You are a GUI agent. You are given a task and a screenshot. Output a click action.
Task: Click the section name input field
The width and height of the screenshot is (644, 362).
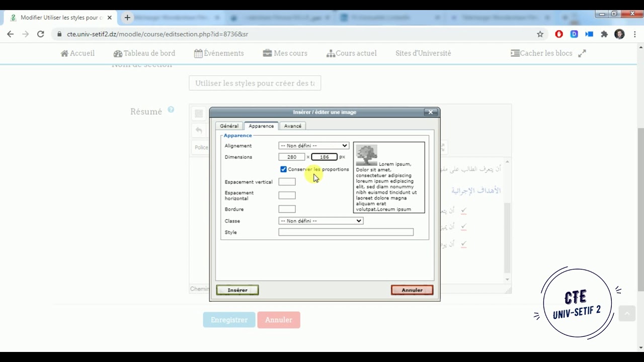click(255, 83)
